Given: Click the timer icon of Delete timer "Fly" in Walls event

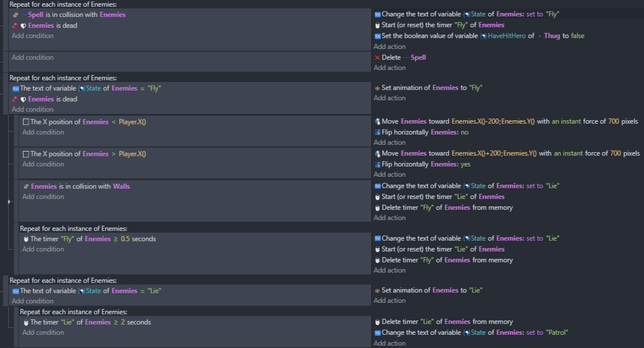Looking at the screenshot, I should [378, 208].
